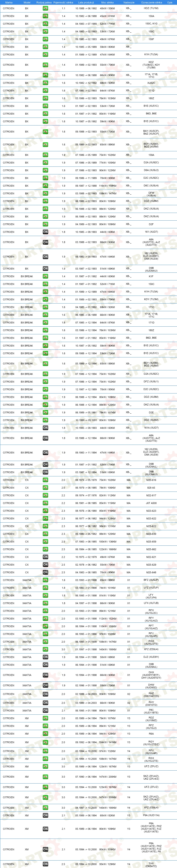Click the Marka column header
The height and width of the screenshot is (868, 177).
click(9, 2)
